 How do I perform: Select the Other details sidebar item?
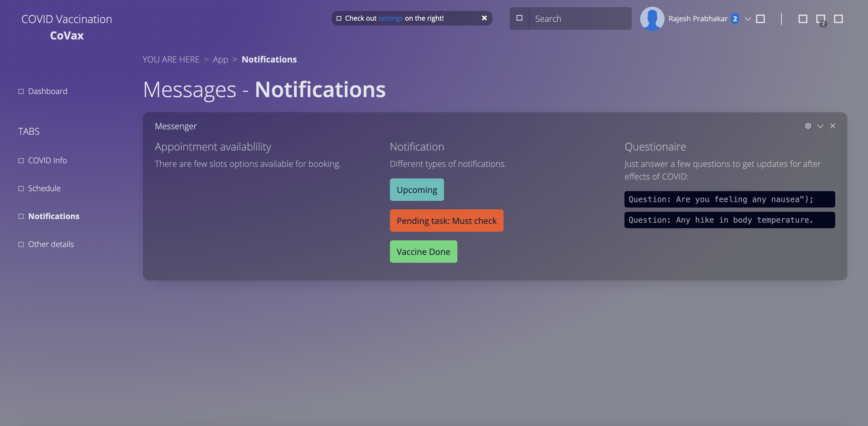51,244
